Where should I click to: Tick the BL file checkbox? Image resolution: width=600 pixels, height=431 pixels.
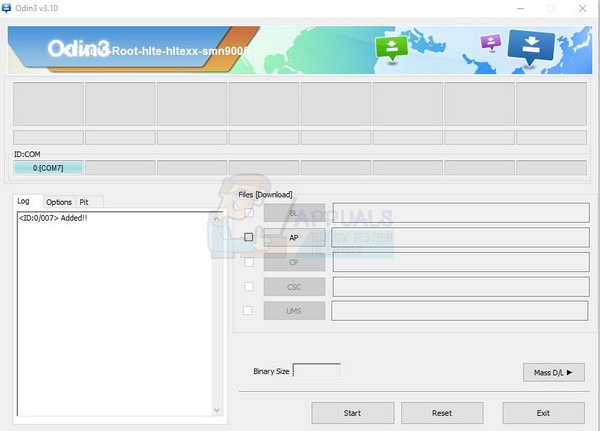tap(249, 212)
